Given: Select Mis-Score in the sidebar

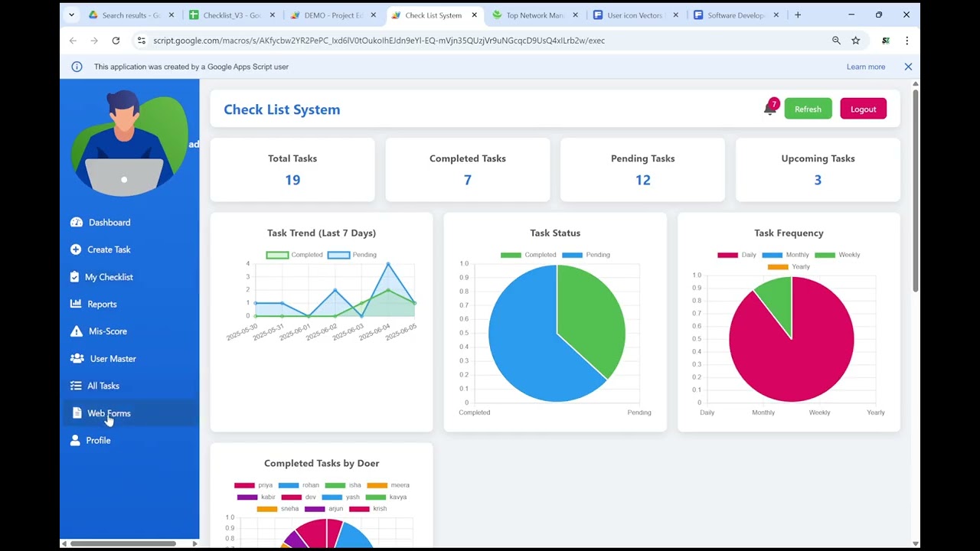Looking at the screenshot, I should (99, 331).
